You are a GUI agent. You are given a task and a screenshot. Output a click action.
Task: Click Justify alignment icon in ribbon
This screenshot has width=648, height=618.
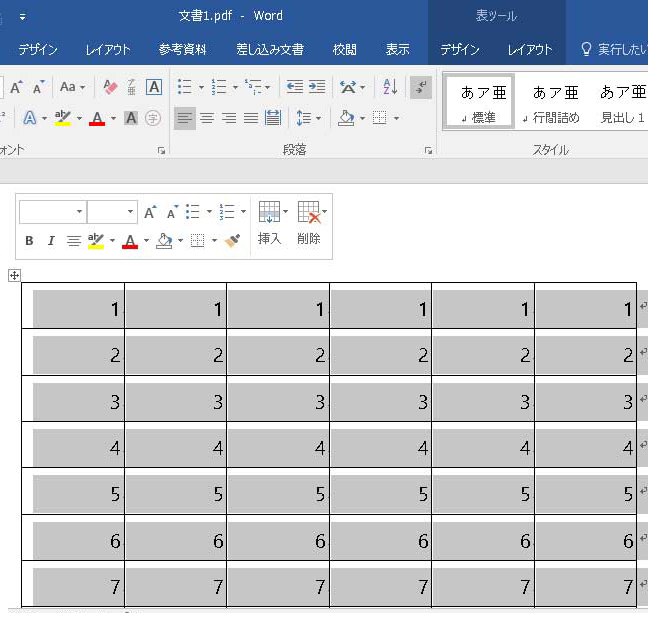pos(251,119)
